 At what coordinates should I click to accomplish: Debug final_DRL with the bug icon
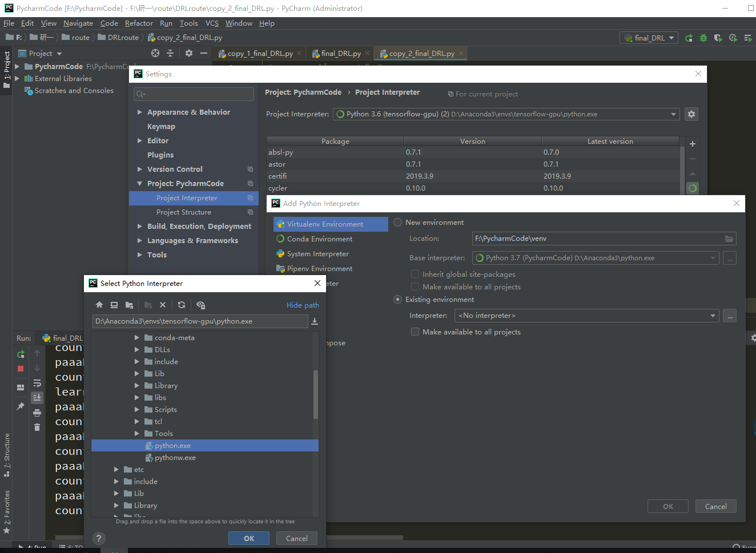(703, 38)
